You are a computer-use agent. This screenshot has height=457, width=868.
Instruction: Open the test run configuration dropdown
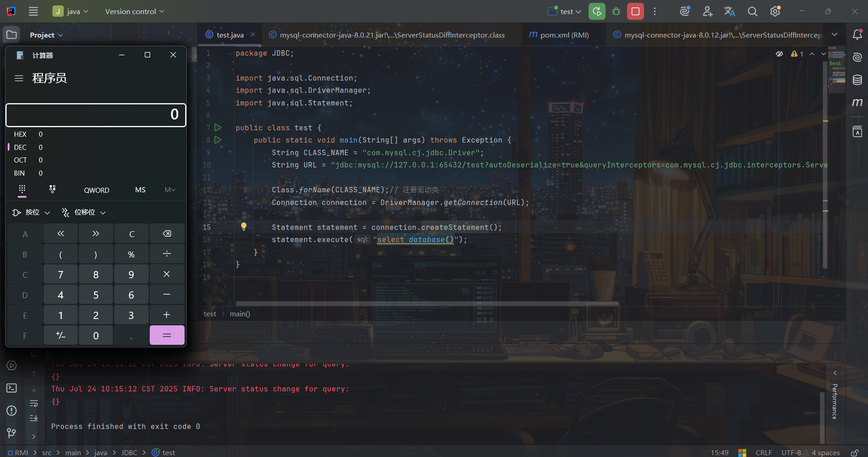(x=564, y=11)
